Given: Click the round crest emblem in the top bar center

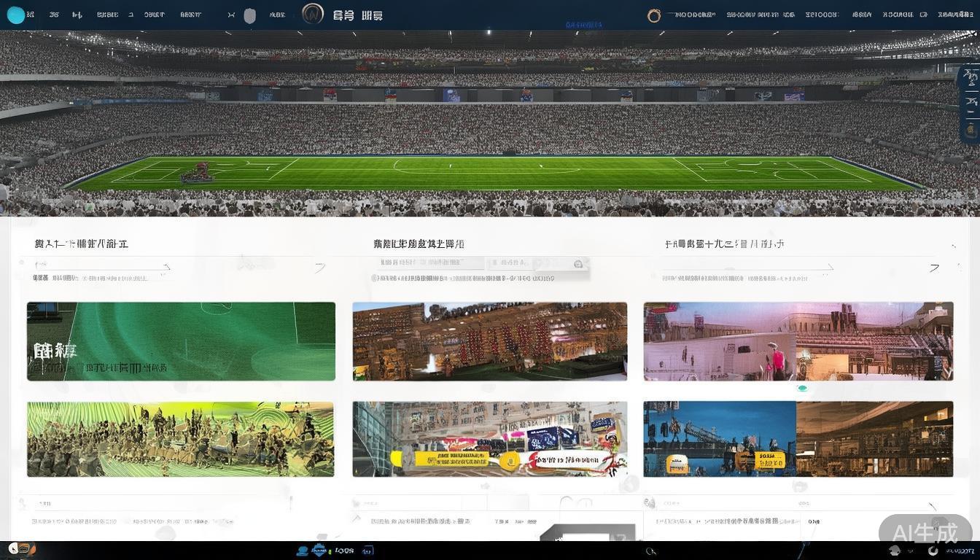Looking at the screenshot, I should 313,14.
